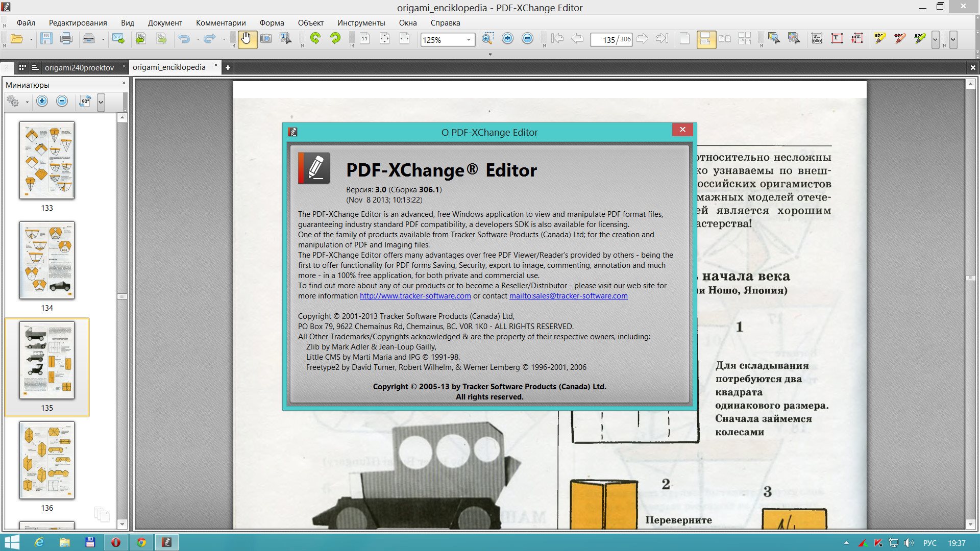Rotate view clockwise icon

point(335,39)
